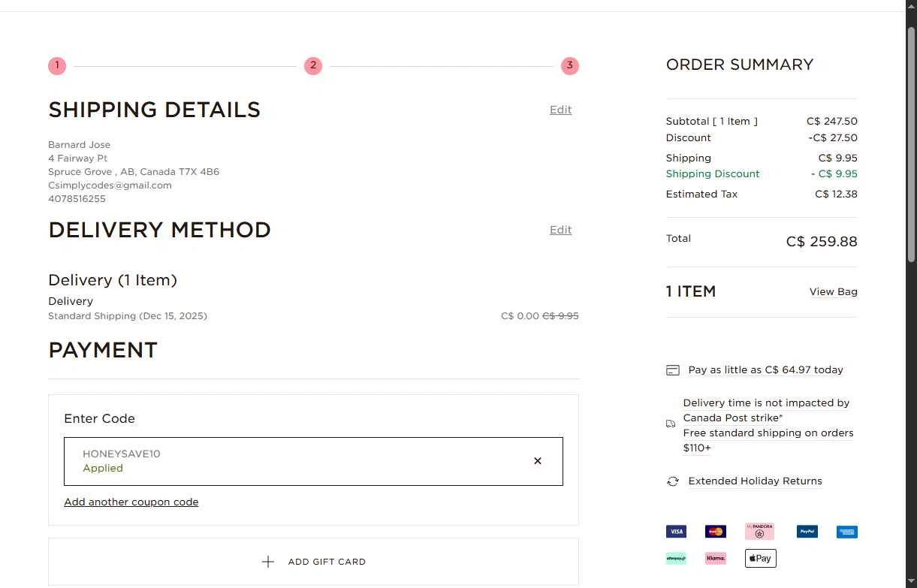This screenshot has height=588, width=917.
Task: Edit the delivery method
Action: (560, 230)
